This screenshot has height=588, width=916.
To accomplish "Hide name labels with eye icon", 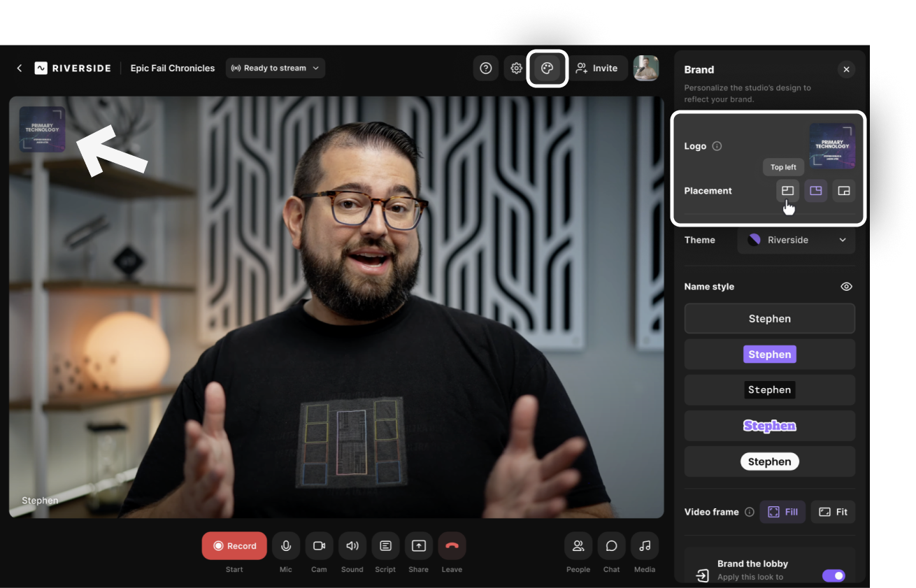I will pyautogui.click(x=846, y=287).
